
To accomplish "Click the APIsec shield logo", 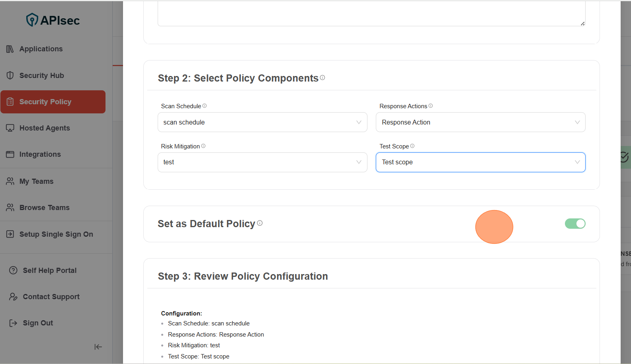I will pos(32,20).
